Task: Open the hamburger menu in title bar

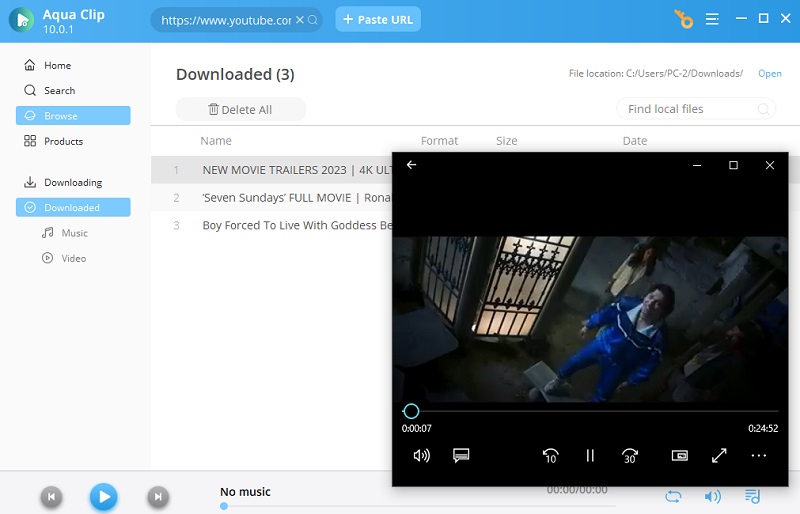Action: point(712,19)
